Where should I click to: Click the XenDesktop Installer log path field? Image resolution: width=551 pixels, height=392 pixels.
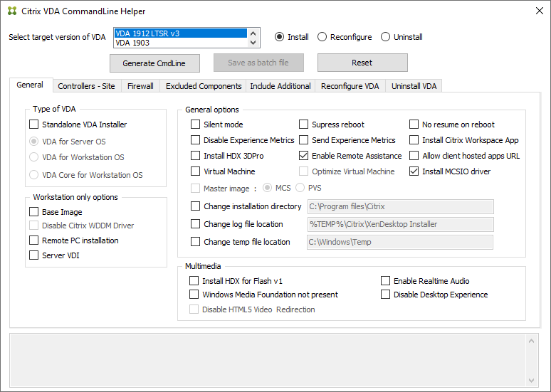[401, 224]
